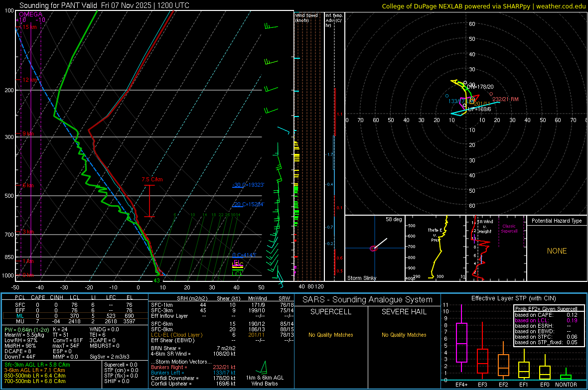This screenshot has height=390, width=588.
Task: Click 'No Quality Matches' under SUPERCELL
Action: [331, 335]
